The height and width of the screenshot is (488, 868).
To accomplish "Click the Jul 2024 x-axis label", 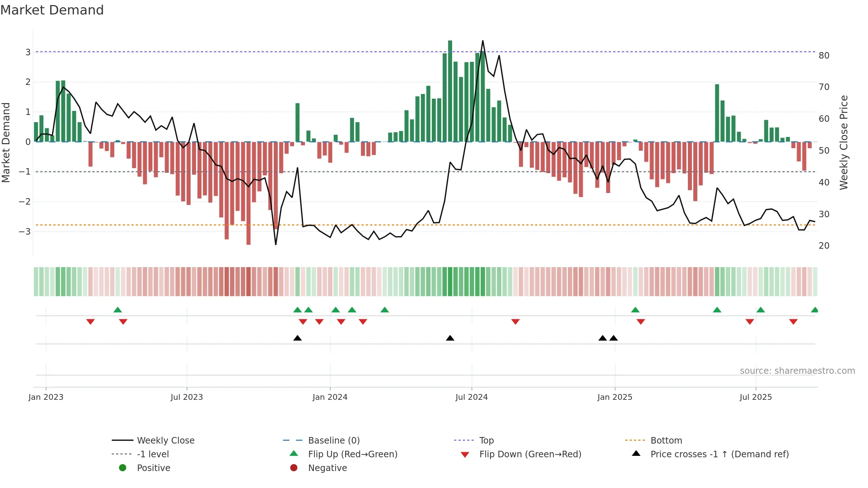I will coord(472,397).
